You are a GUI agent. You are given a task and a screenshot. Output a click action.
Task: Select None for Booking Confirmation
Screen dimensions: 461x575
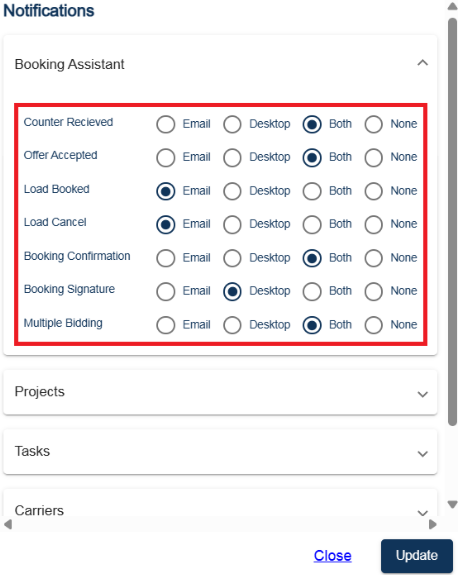coord(373,258)
